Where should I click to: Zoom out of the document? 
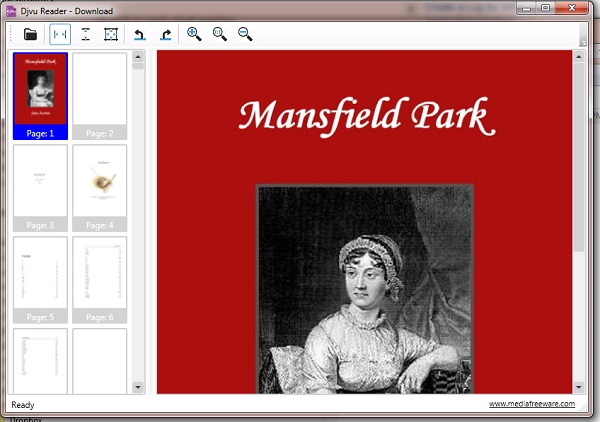click(x=245, y=34)
